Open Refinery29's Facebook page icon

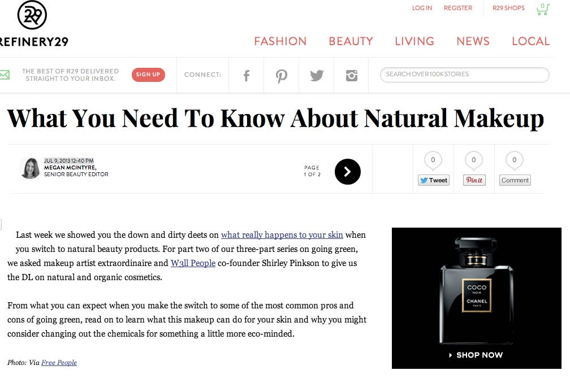[x=247, y=76]
